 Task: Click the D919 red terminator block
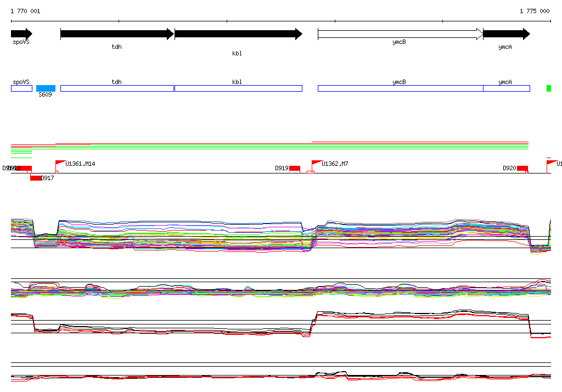pyautogui.click(x=295, y=168)
